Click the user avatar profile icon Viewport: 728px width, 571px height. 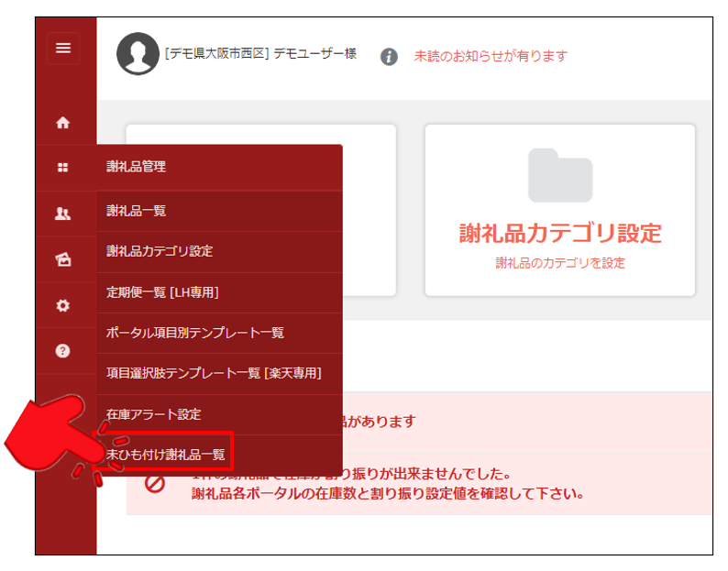tap(138, 55)
